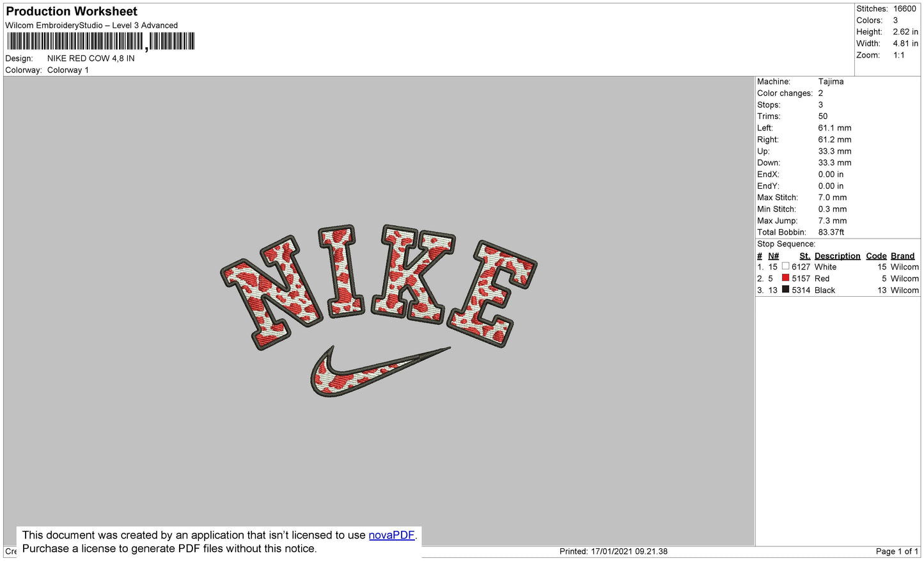Click the 'Stops:' label
924x561 pixels.
769,105
